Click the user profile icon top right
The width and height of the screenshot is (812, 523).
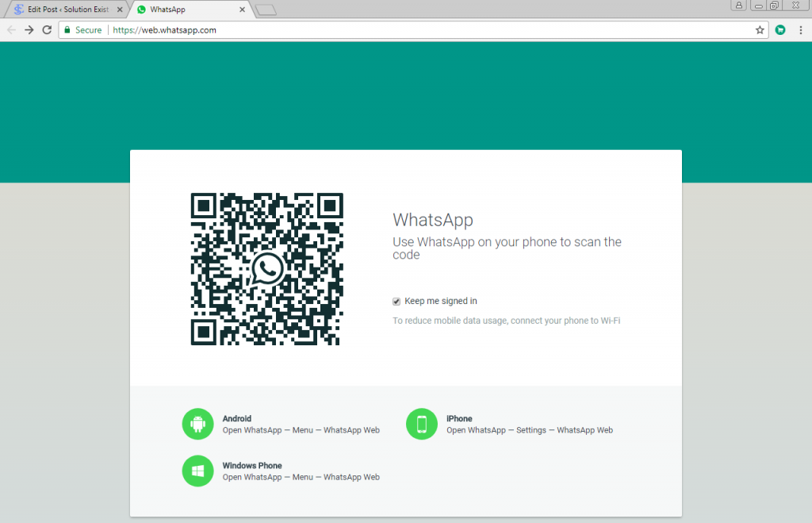point(739,6)
